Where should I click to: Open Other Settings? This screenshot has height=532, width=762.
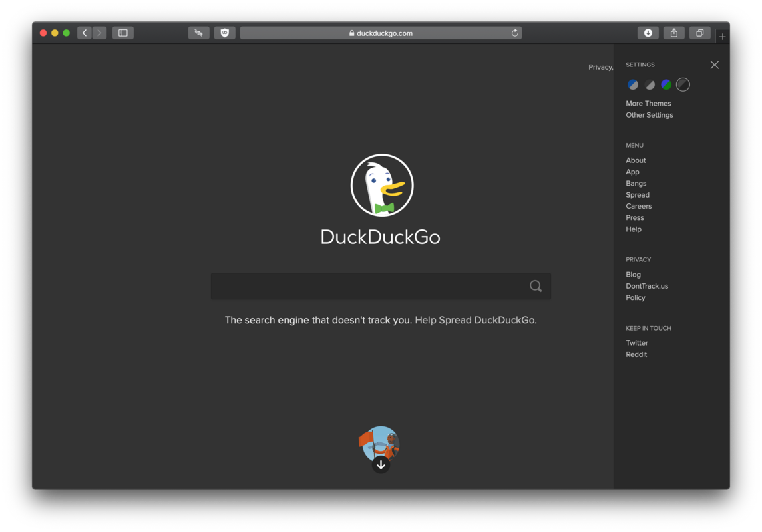650,115
